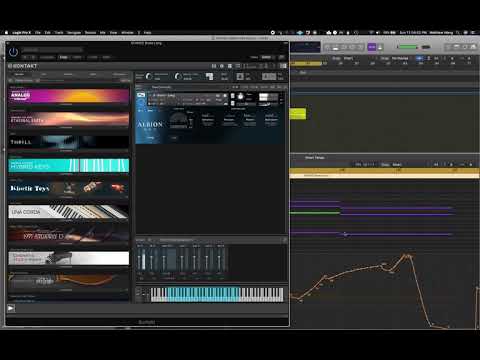Adjust the instrument Tune knob
This screenshot has height=360, width=480.
point(241,97)
